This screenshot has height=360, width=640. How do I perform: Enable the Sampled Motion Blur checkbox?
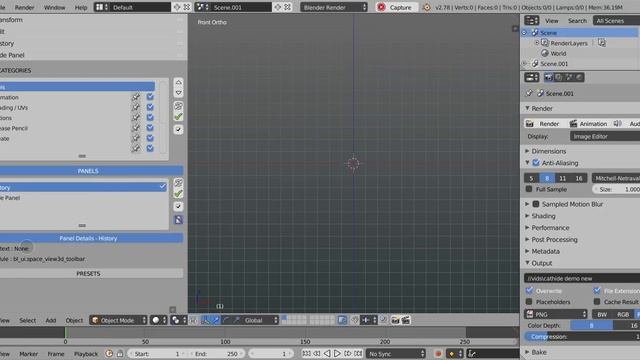pyautogui.click(x=536, y=204)
